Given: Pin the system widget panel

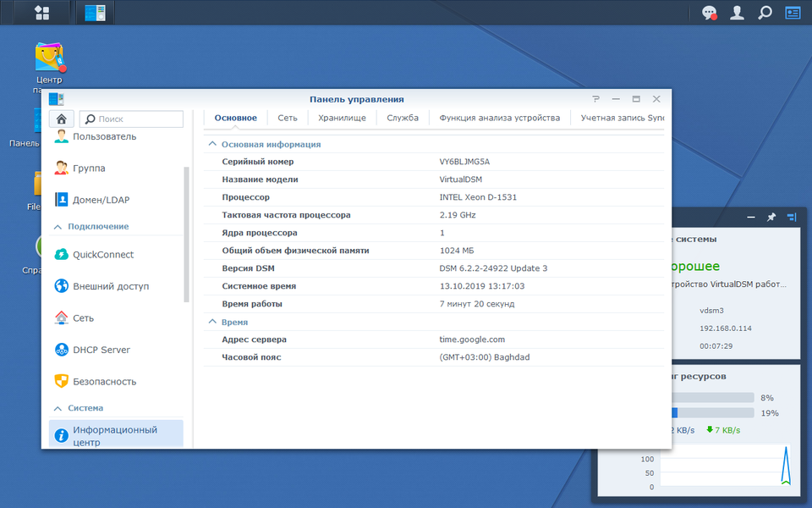Looking at the screenshot, I should [x=771, y=218].
